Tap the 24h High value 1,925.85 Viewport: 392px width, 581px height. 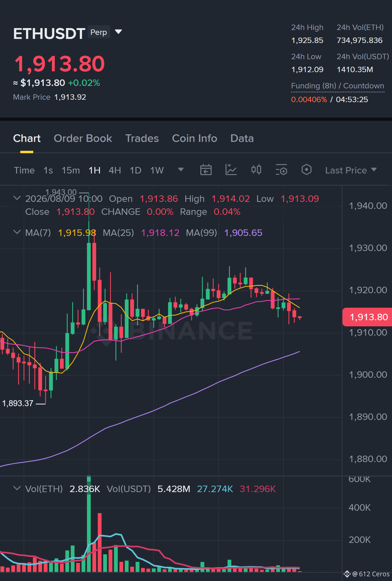click(x=307, y=41)
